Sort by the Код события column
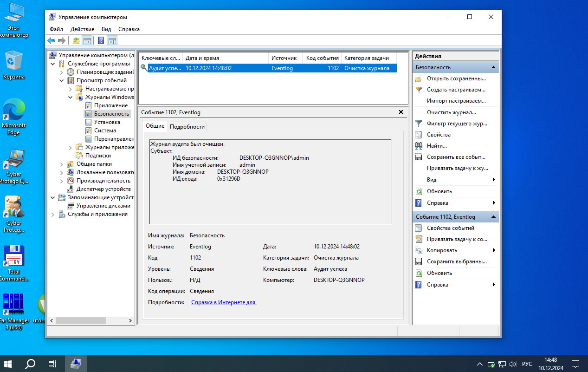This screenshot has width=588, height=372. pyautogui.click(x=322, y=58)
